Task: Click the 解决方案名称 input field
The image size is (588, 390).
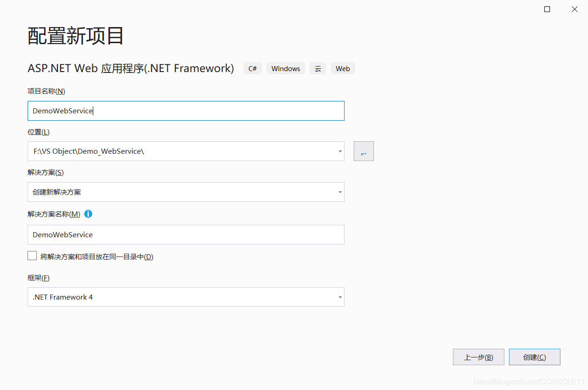Action: [186, 234]
